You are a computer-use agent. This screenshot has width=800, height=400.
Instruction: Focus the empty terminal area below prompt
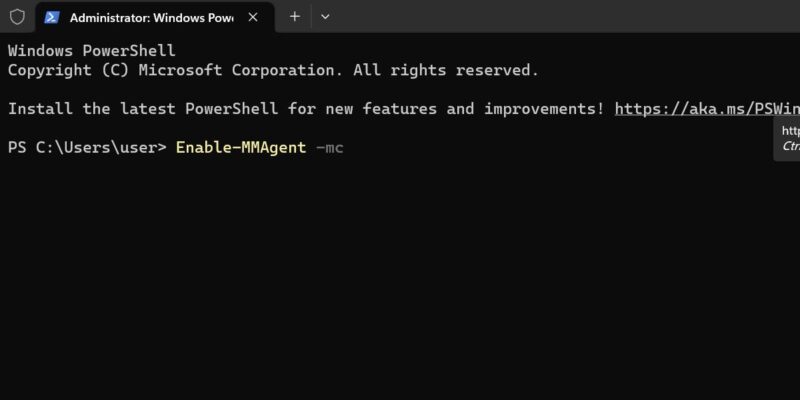click(400, 278)
